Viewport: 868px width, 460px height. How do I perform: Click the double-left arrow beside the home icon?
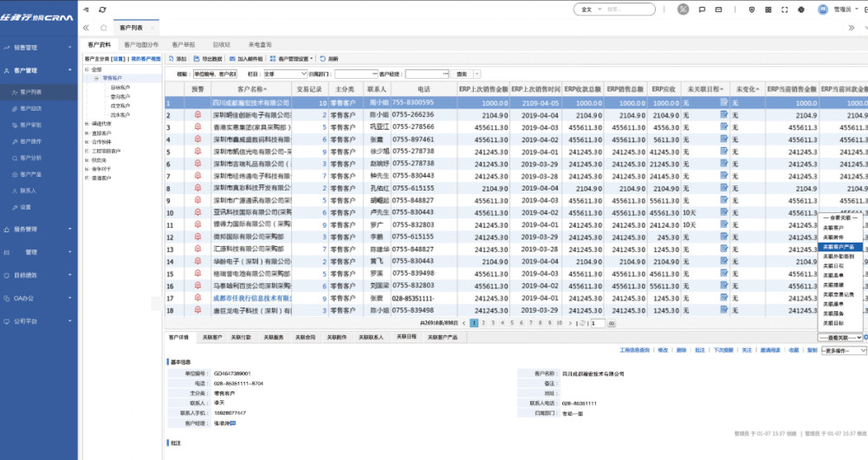(x=86, y=27)
